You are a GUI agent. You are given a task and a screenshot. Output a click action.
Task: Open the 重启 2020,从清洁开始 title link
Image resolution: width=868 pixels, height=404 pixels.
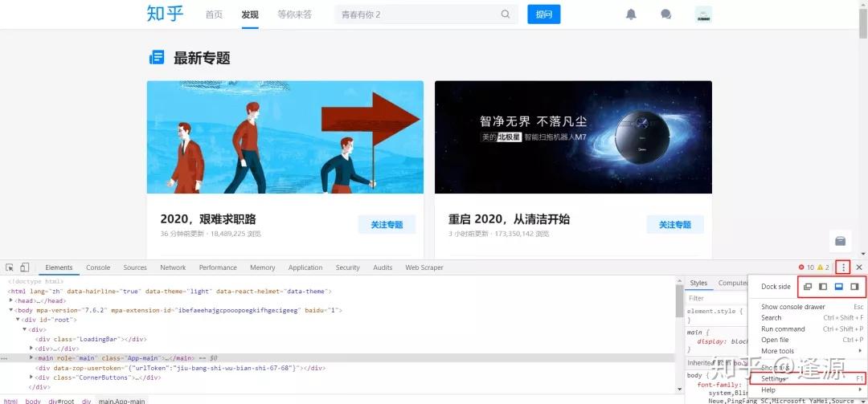coord(509,219)
